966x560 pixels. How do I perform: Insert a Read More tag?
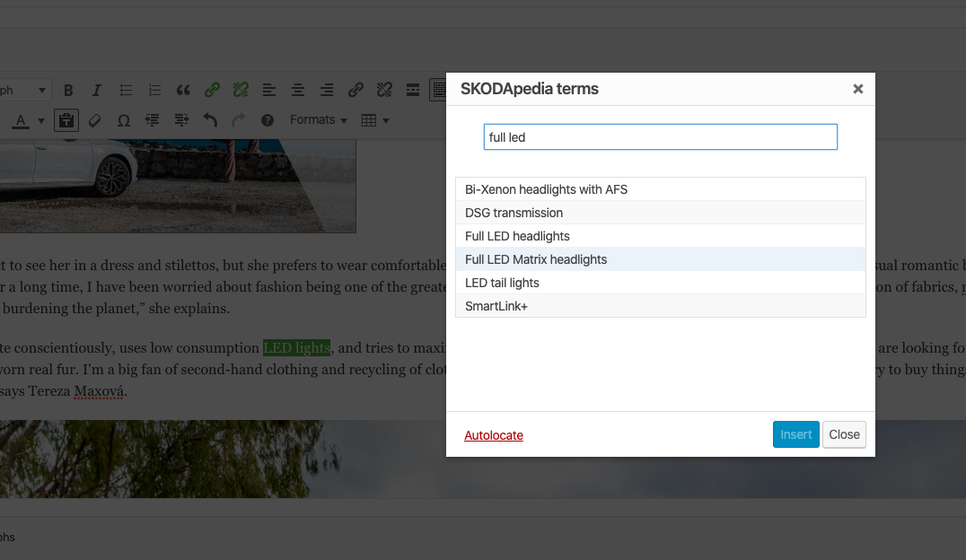(413, 91)
